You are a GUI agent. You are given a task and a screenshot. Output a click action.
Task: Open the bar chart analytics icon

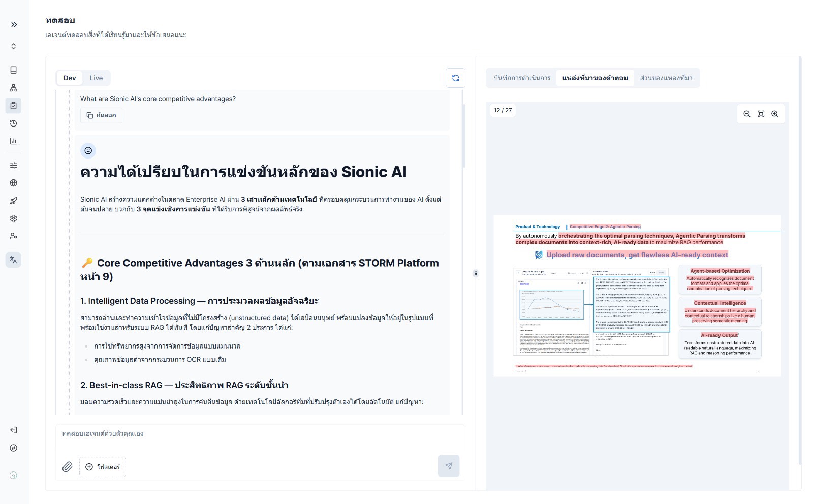(x=14, y=141)
